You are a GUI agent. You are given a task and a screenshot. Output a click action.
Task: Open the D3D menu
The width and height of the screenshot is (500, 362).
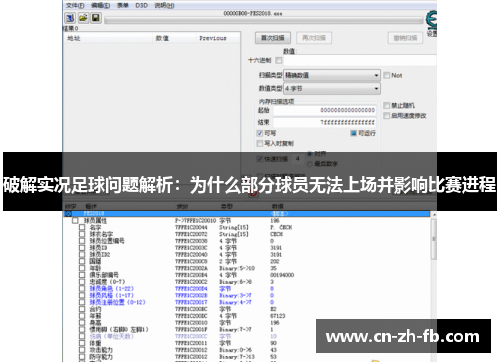pyautogui.click(x=141, y=5)
